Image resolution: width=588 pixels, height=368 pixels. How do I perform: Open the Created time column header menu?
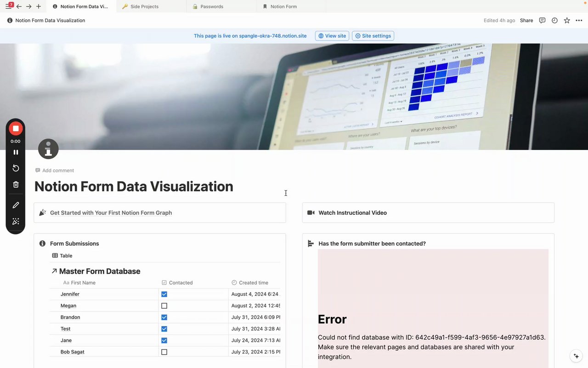[254, 283]
